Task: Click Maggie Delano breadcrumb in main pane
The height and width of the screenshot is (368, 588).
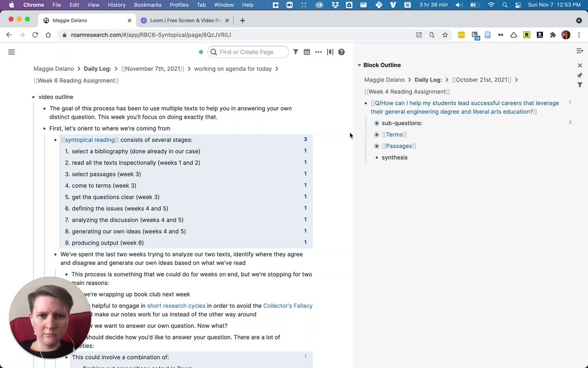Action: [54, 69]
